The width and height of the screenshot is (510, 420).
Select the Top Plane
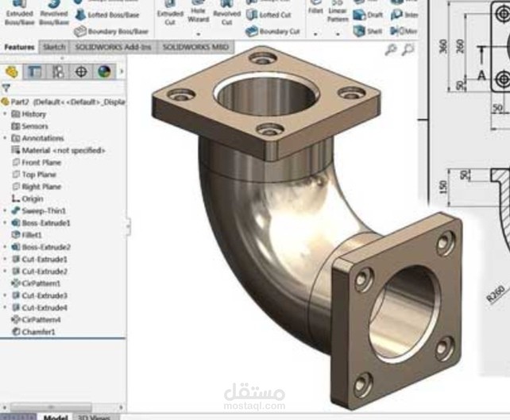(34, 175)
